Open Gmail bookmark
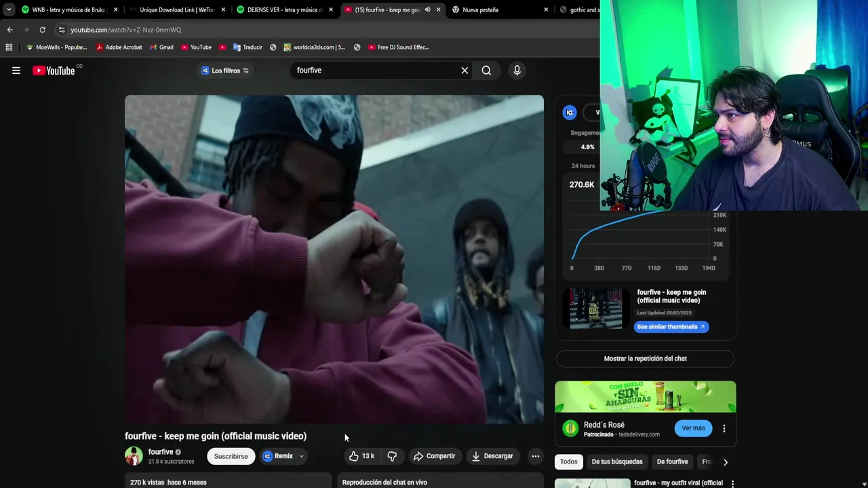The height and width of the screenshot is (488, 868). 161,47
